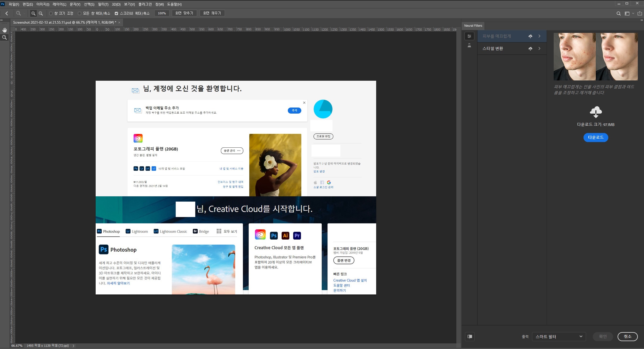Open the 도움말(H) menu
This screenshot has width=644, height=349.
tap(174, 4)
